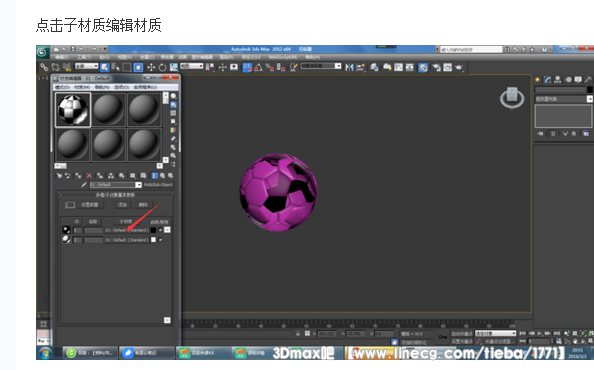Open the MAXScript menu
594x370 pixels.
pos(283,57)
